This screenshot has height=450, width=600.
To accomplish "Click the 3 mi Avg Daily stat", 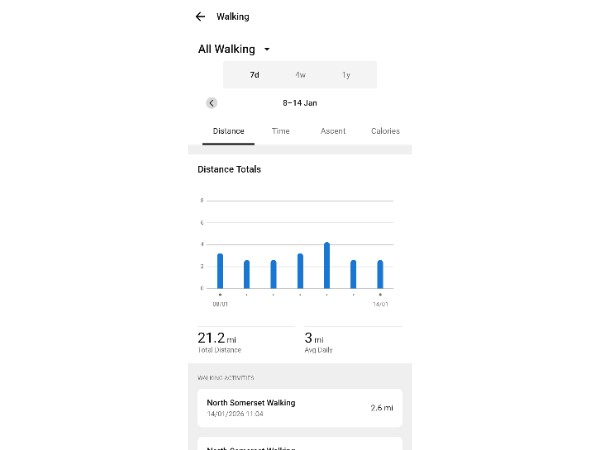I will pos(320,341).
